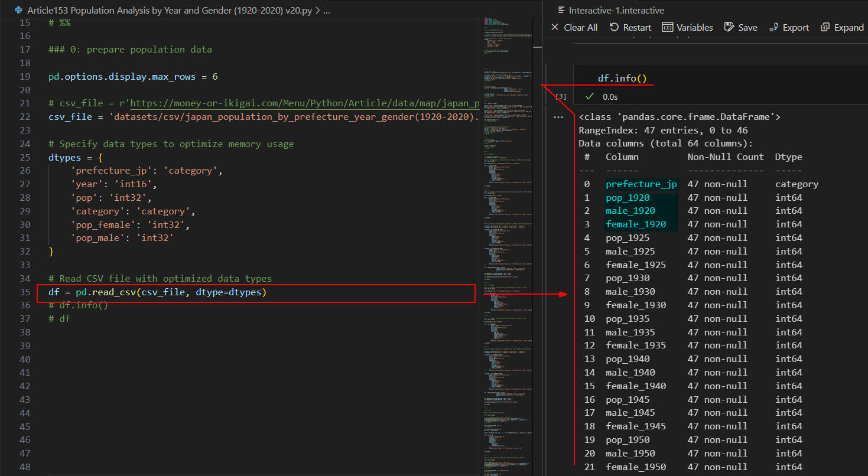Open the cell output more-actions ellipsis
The image size is (868, 476).
[x=558, y=117]
